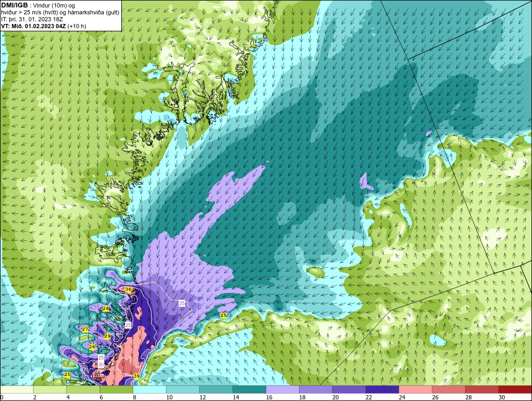The width and height of the screenshot is (532, 401).
Task: Click the 'DMI/IGB : Vindur (10m) og' title line
Action: (x=38, y=5)
